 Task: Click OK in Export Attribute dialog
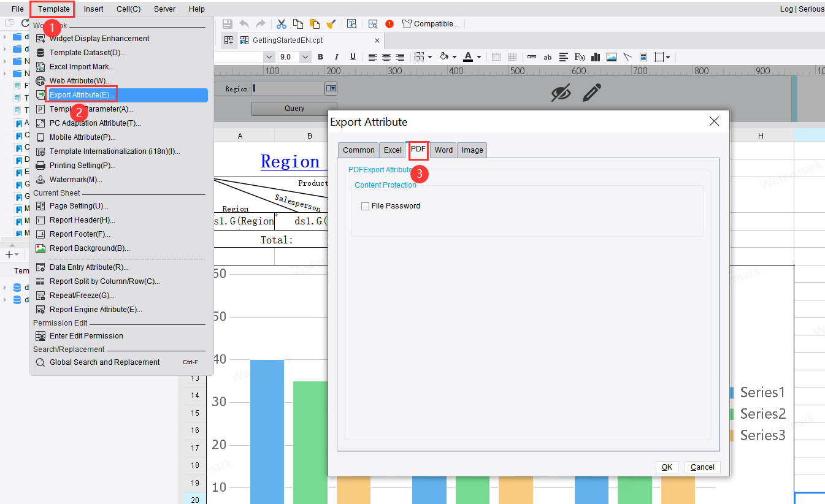pos(667,467)
